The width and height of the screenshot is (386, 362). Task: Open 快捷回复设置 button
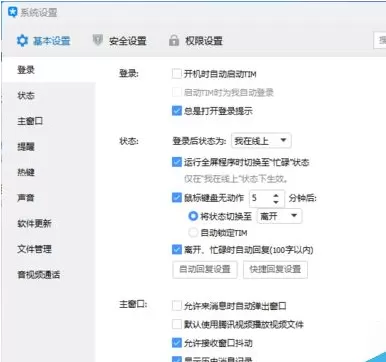(x=275, y=269)
